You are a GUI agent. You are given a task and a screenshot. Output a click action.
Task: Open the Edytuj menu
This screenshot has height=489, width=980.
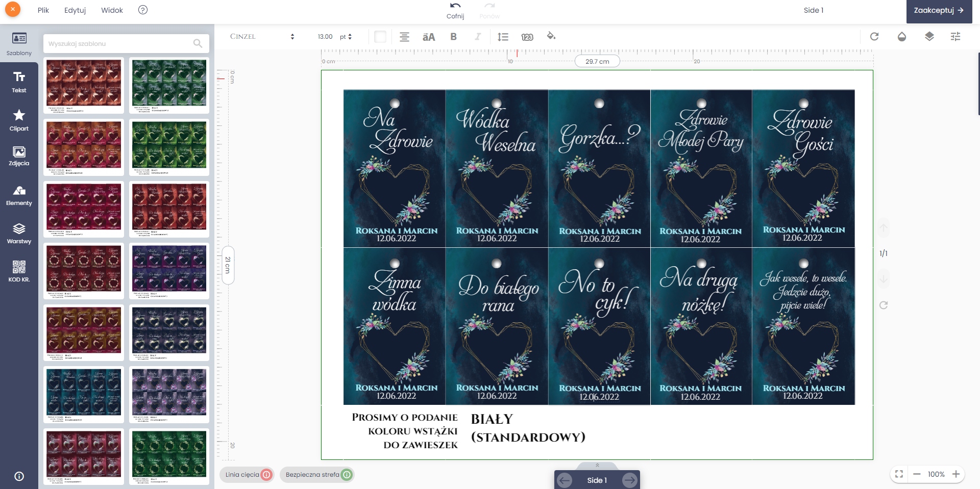(x=75, y=10)
